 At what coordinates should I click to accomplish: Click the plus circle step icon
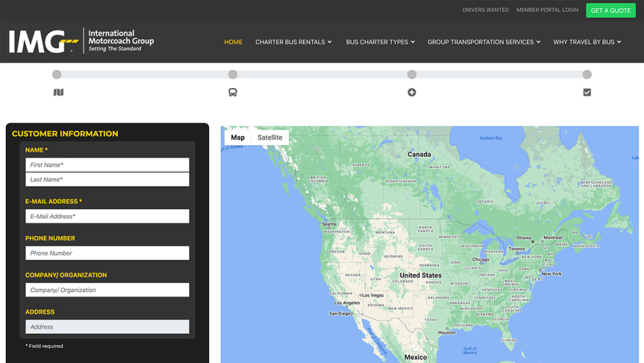click(411, 93)
